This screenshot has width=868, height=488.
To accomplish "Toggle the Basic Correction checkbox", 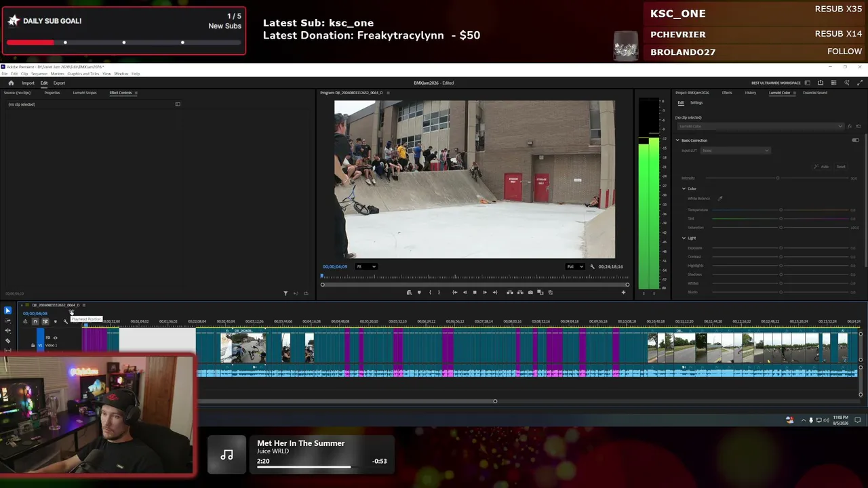I will pos(855,140).
